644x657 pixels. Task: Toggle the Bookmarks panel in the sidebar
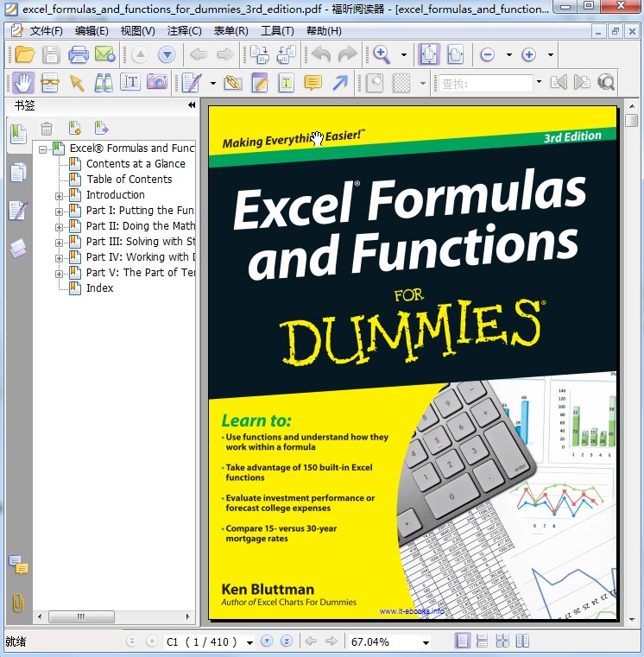(18, 134)
